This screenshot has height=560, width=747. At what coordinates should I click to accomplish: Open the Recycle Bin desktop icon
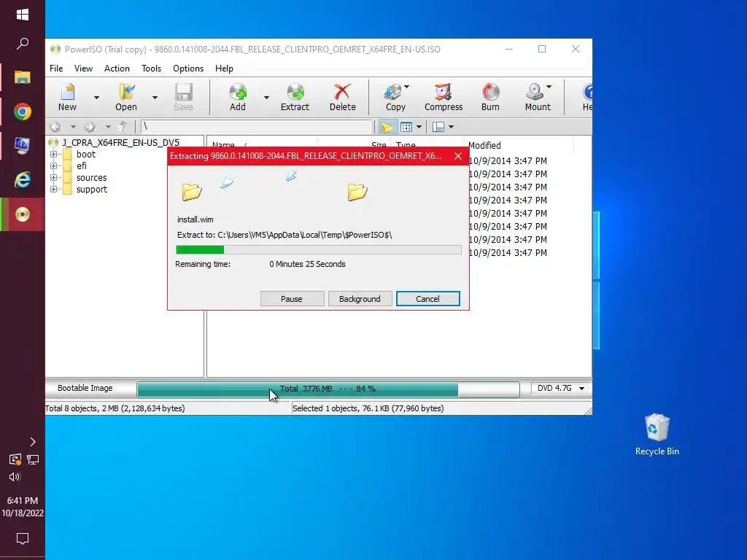[x=657, y=435]
